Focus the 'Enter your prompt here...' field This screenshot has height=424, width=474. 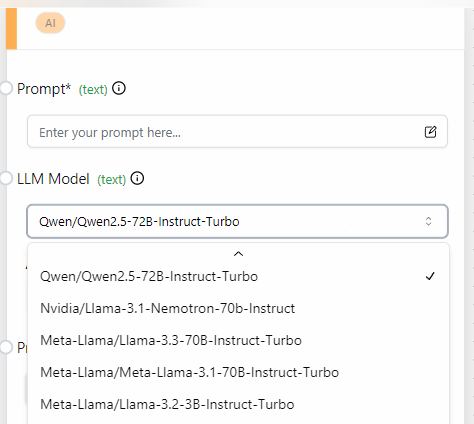pyautogui.click(x=237, y=131)
